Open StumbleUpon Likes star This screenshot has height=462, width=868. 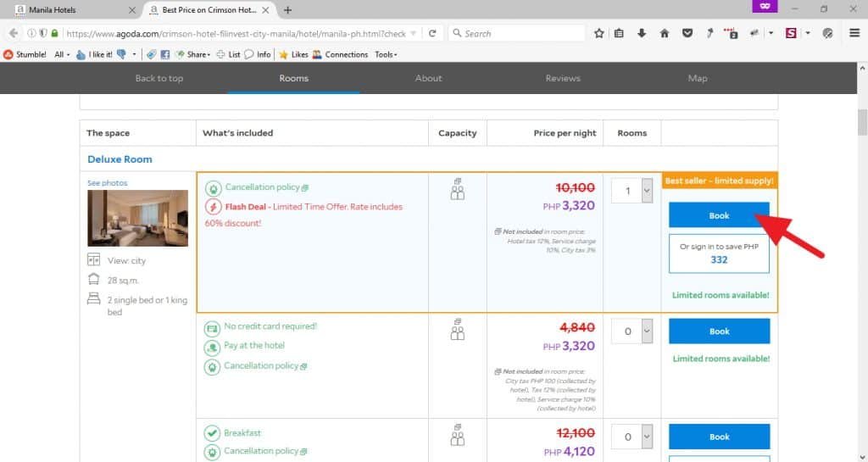click(293, 54)
